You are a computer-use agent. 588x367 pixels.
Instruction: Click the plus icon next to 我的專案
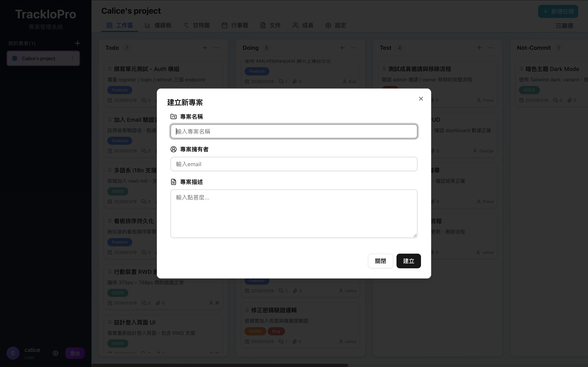pyautogui.click(x=78, y=43)
